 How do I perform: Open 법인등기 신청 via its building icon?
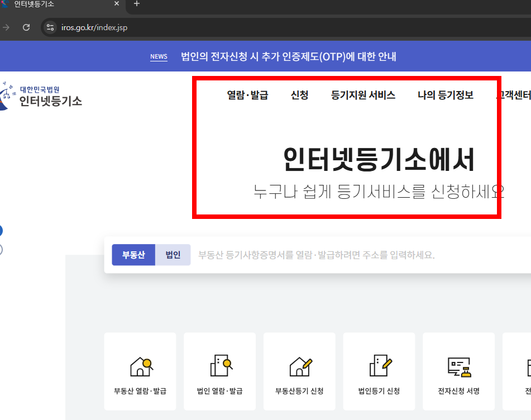pyautogui.click(x=379, y=364)
